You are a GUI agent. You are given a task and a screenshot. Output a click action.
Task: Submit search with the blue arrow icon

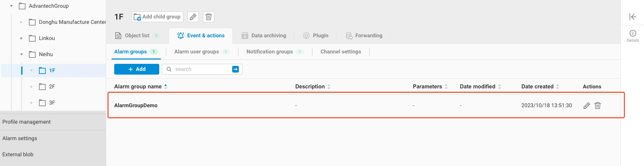[x=235, y=69]
